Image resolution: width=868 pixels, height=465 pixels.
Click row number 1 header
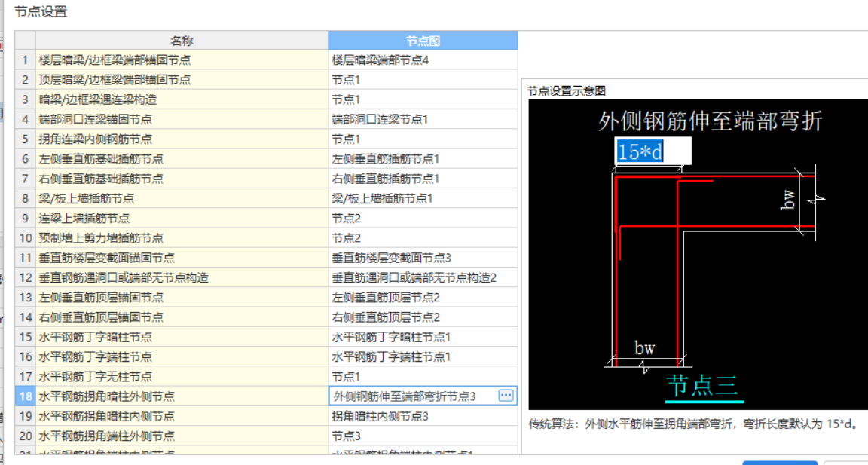click(25, 60)
